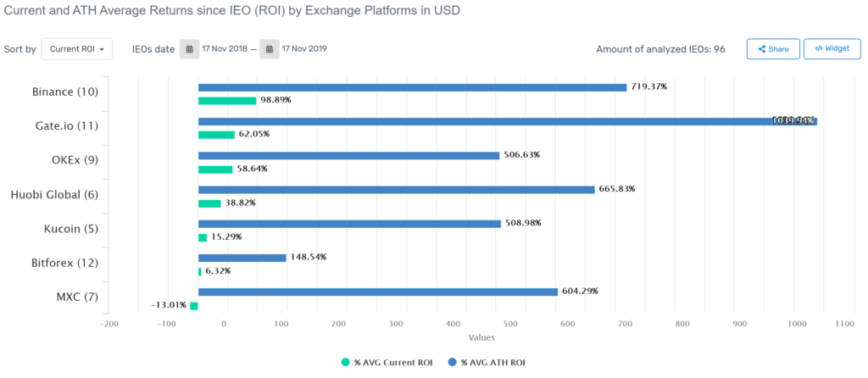Viewport: 868px width, 378px height.
Task: Click the Huobi Global ATH ROI bar
Action: tap(397, 189)
